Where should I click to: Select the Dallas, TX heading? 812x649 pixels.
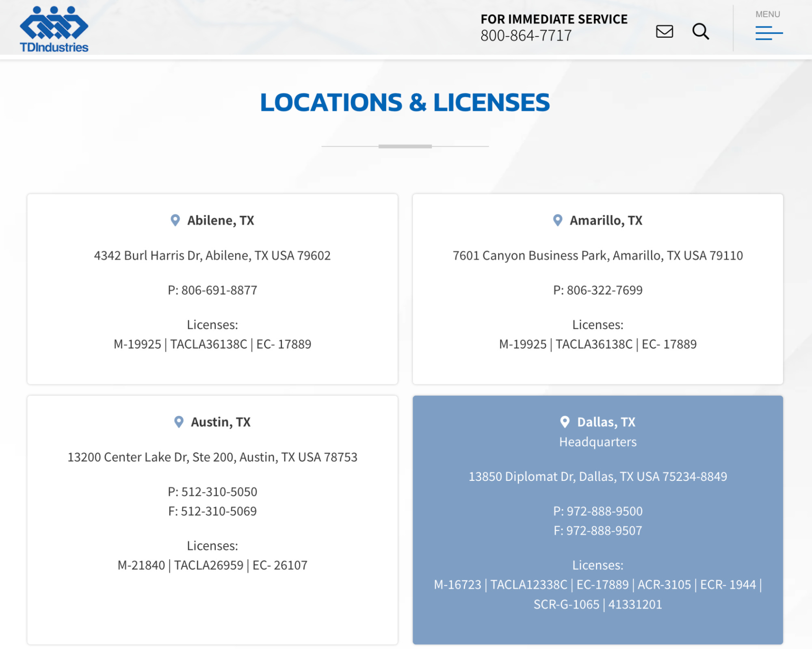pos(606,422)
